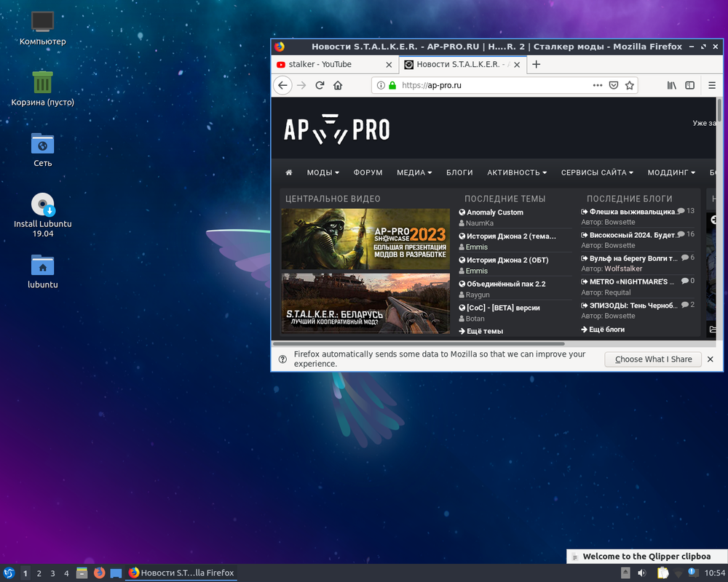Open Високосный 2024 blog entry
The image size is (728, 582).
[633, 235]
